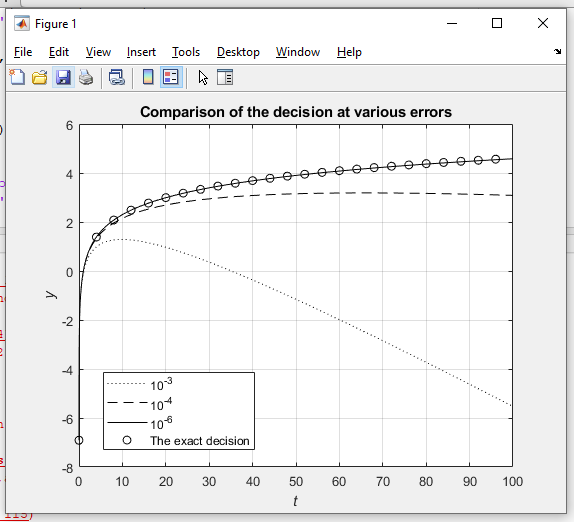Close the Figure 1 window
The width and height of the screenshot is (574, 522).
point(543,23)
